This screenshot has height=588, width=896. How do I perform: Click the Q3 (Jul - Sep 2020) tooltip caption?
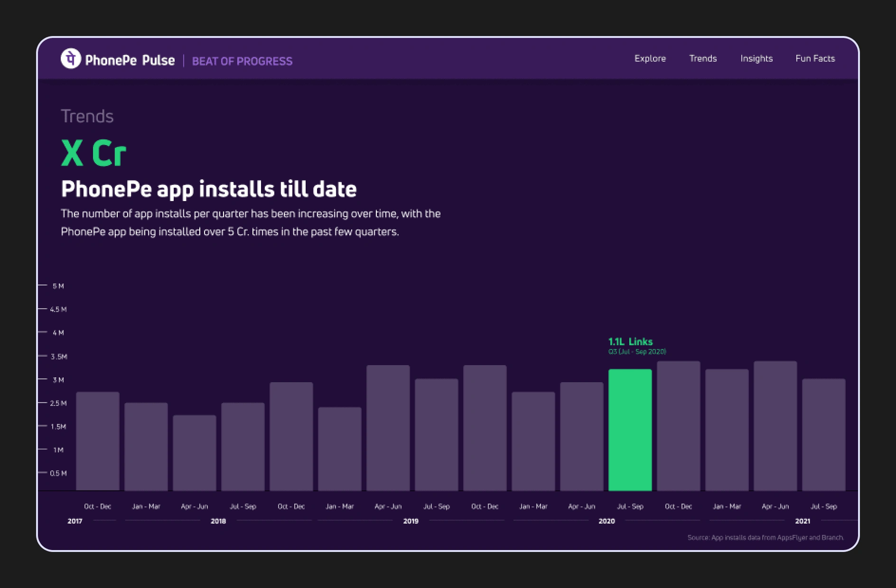[x=637, y=352]
